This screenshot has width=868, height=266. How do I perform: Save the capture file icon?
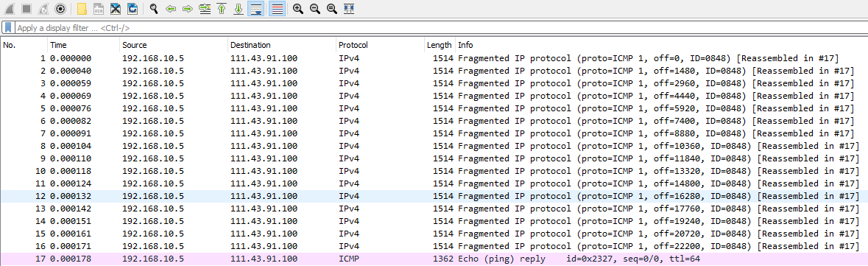coord(99,9)
